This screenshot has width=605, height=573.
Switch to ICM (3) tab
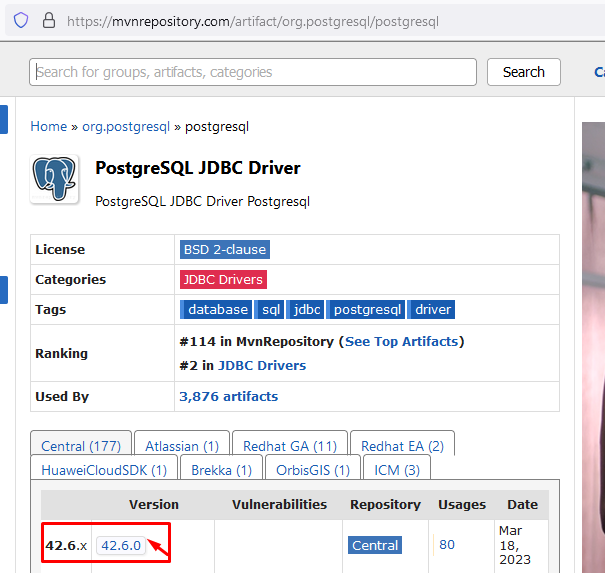click(x=397, y=470)
